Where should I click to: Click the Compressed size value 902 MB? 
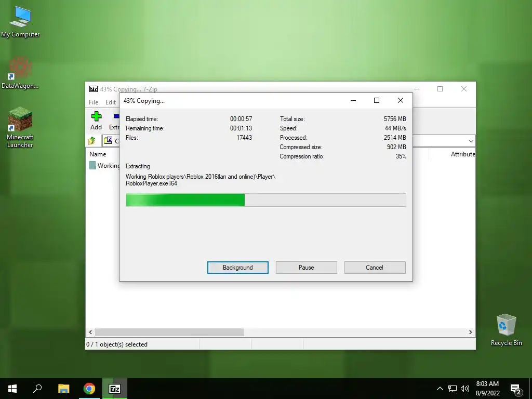[396, 147]
